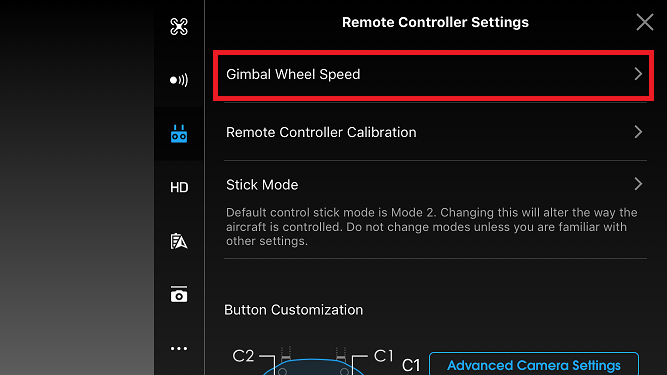Open Remote Controller Calibration menu item
The image size is (667, 375).
pos(435,132)
